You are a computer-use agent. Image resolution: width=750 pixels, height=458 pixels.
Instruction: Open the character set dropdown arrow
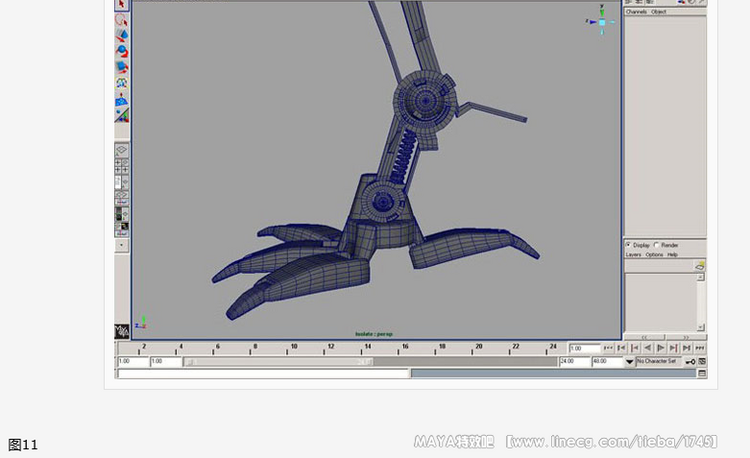pos(629,362)
